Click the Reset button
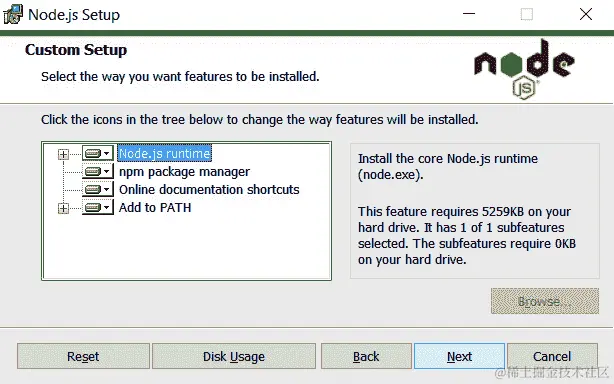614x384 pixels. pyautogui.click(x=83, y=356)
